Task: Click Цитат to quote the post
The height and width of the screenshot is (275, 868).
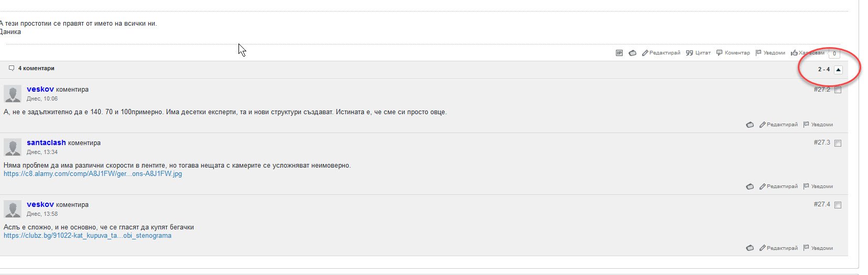Action: [699, 53]
